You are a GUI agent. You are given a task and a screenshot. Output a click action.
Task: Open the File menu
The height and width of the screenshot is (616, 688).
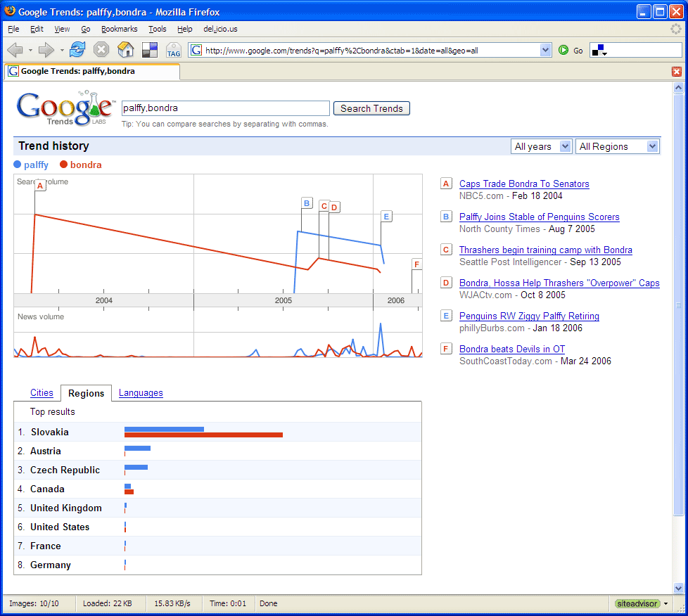(x=13, y=29)
